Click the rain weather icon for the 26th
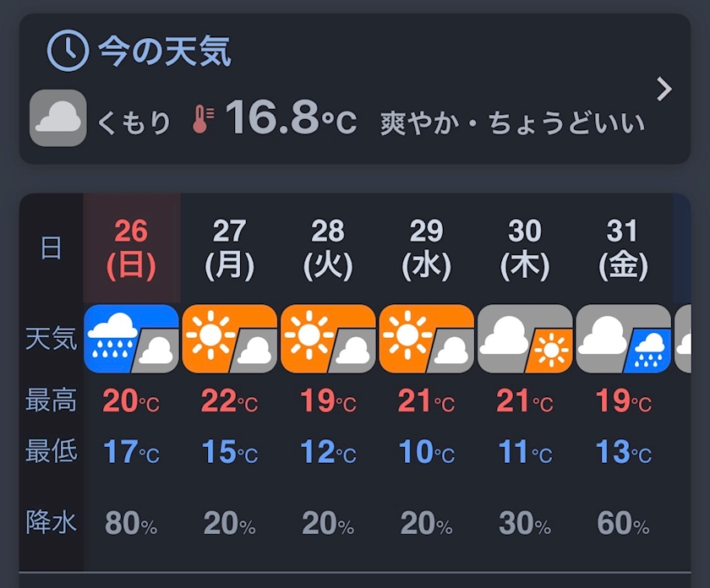The image size is (710, 588). [x=131, y=339]
